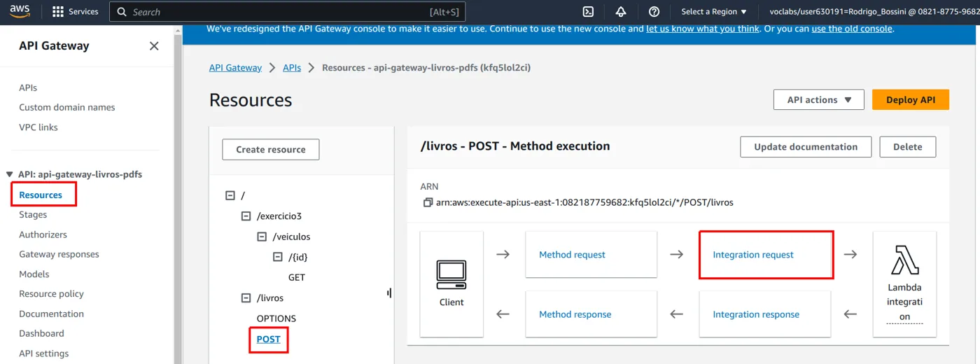Select the /exercicio3 resource label
This screenshot has height=364, width=980.
279,216
